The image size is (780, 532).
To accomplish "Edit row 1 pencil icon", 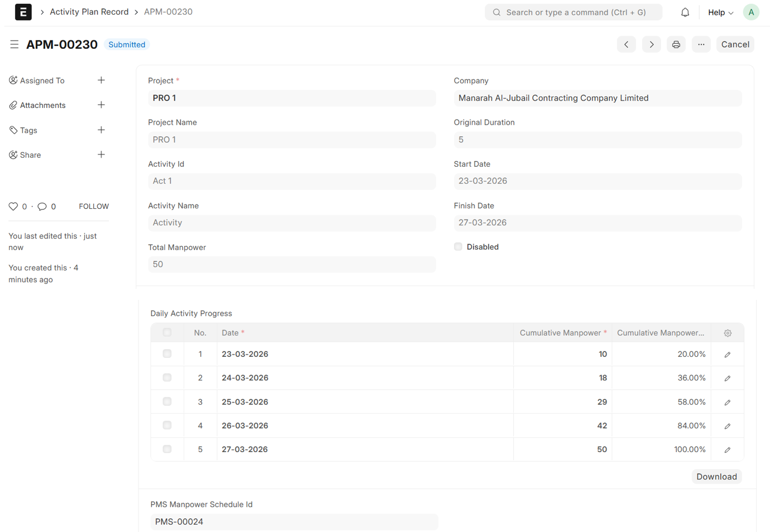I will pyautogui.click(x=727, y=355).
